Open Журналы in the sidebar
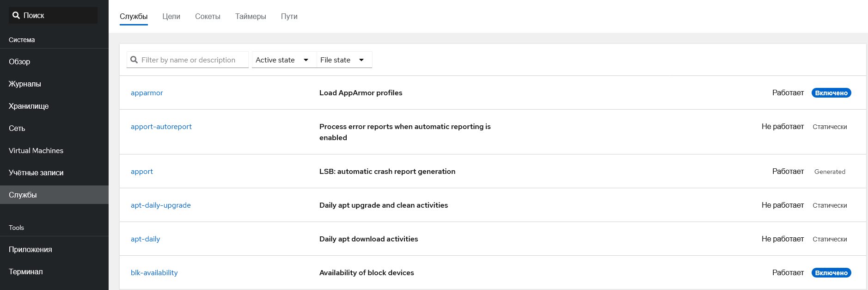868x290 pixels. [25, 84]
